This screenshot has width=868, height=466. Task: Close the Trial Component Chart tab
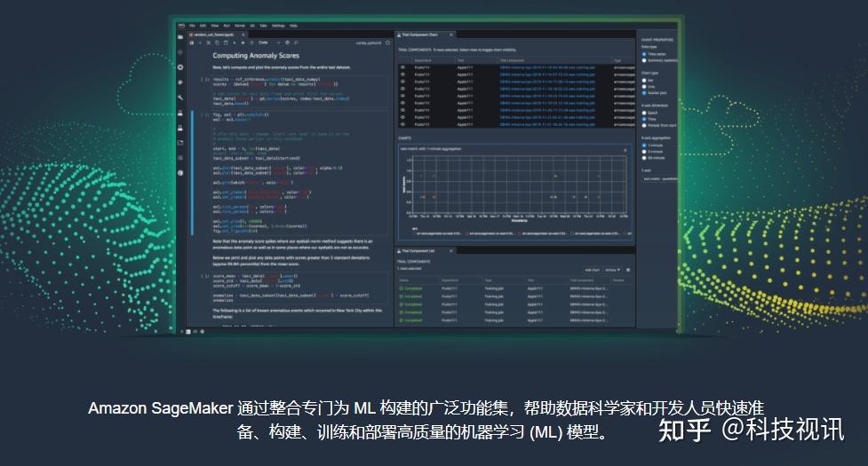tap(451, 35)
